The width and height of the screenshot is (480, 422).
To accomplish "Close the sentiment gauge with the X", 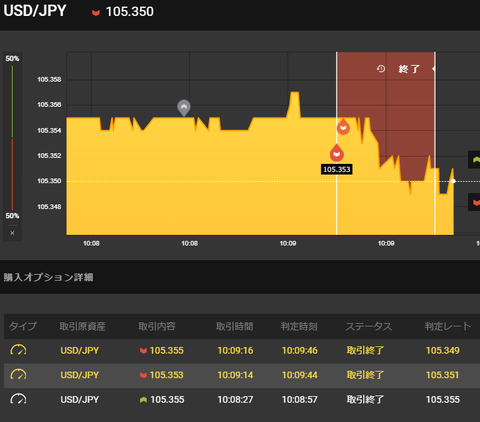I will (12, 233).
